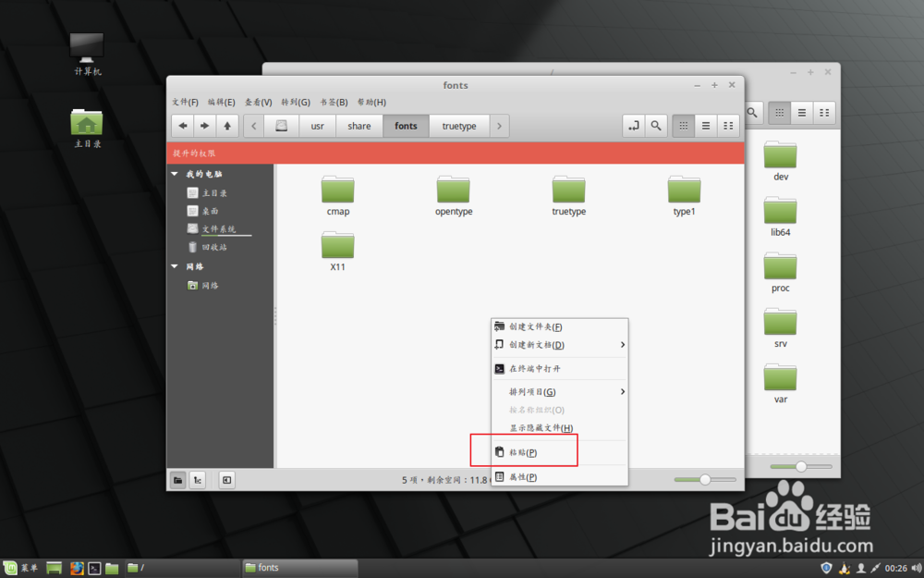This screenshot has height=578, width=924.
Task: Switch sidebar to places view
Action: [x=177, y=480]
